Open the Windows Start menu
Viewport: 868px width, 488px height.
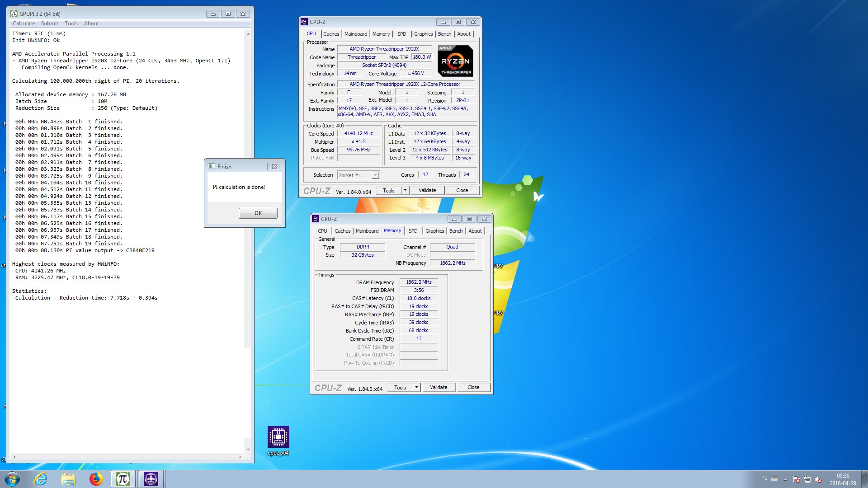[12, 479]
